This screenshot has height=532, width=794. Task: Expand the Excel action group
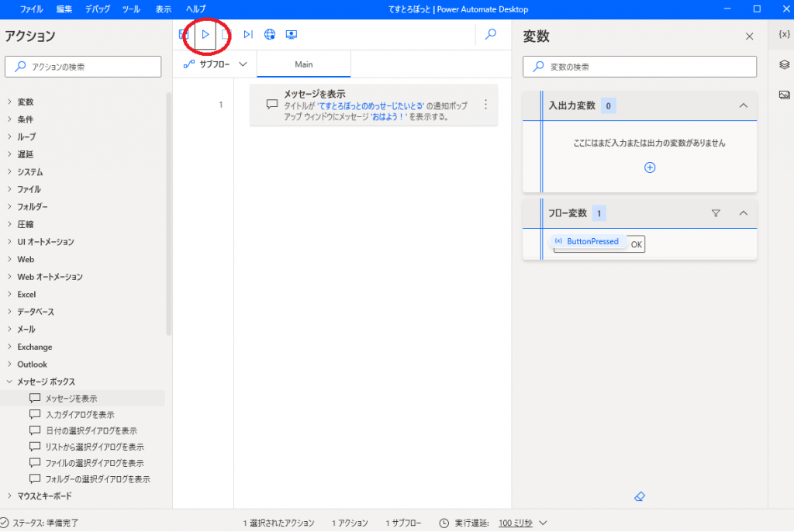click(26, 295)
